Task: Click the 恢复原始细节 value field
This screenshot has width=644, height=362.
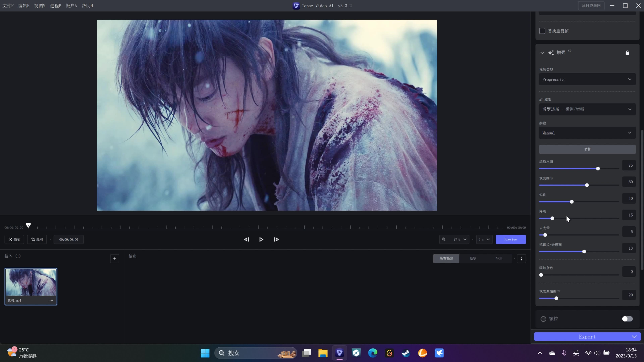Action: tap(629, 295)
